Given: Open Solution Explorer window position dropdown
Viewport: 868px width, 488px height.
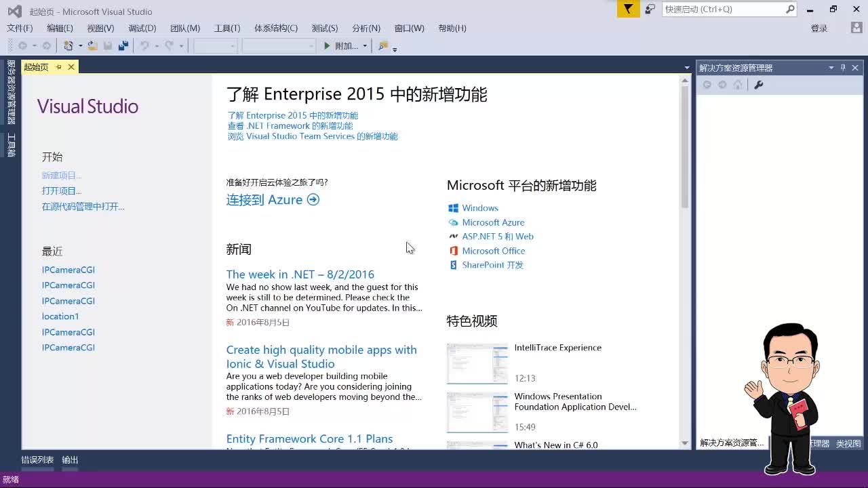Looking at the screenshot, I should (x=831, y=68).
